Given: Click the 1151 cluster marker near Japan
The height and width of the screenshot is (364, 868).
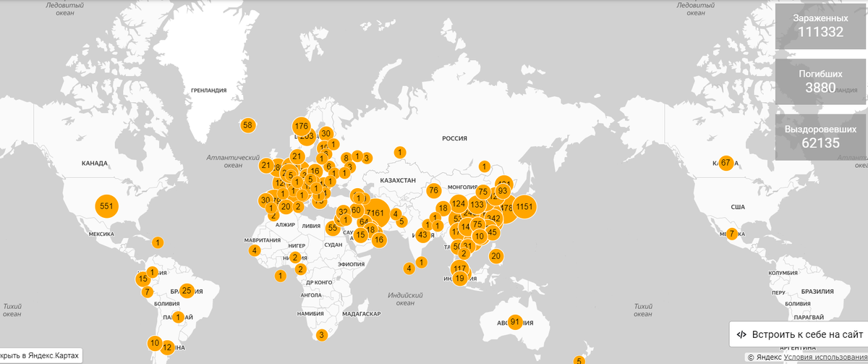Looking at the screenshot, I should pos(524,207).
